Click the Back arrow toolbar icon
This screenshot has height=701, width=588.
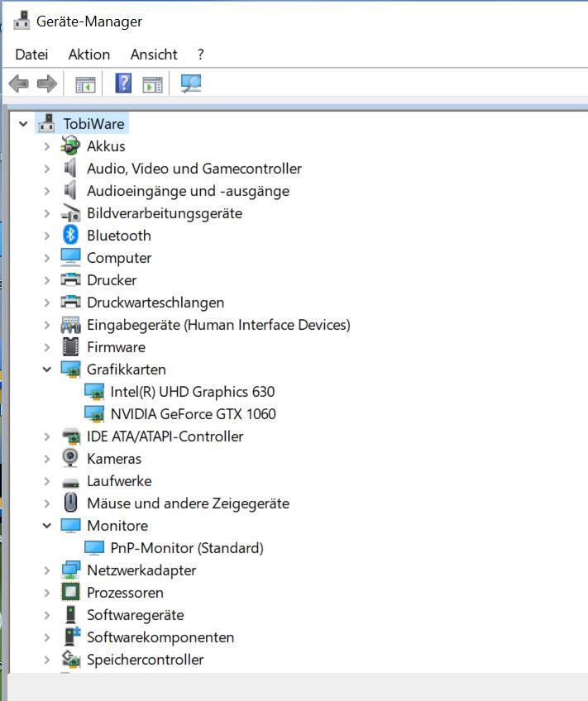[19, 83]
